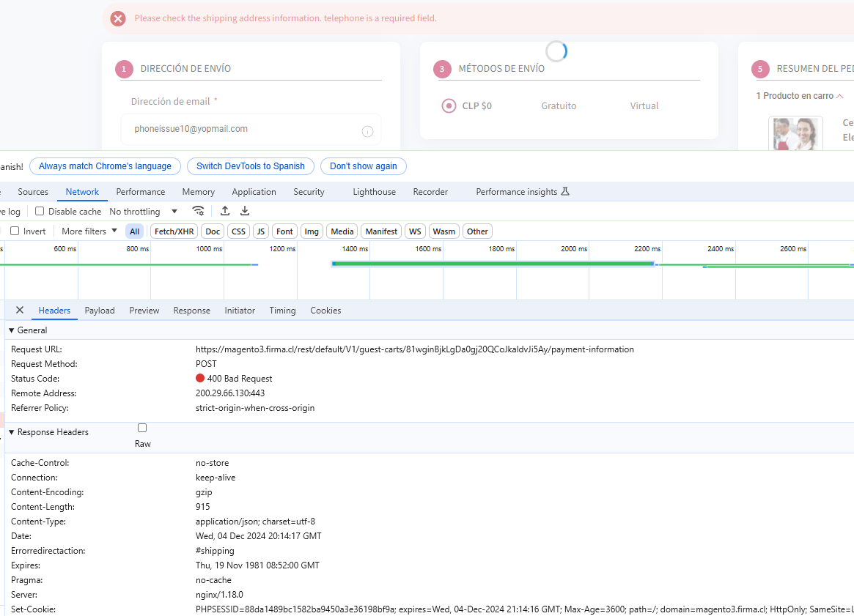Import a HAR file using upload icon
Screen dimensions: 854x616
pyautogui.click(x=225, y=210)
